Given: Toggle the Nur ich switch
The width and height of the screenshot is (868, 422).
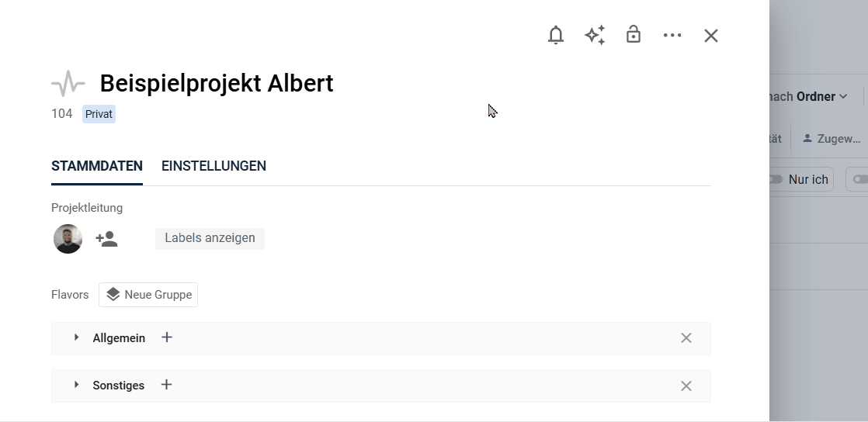Looking at the screenshot, I should coord(776,179).
